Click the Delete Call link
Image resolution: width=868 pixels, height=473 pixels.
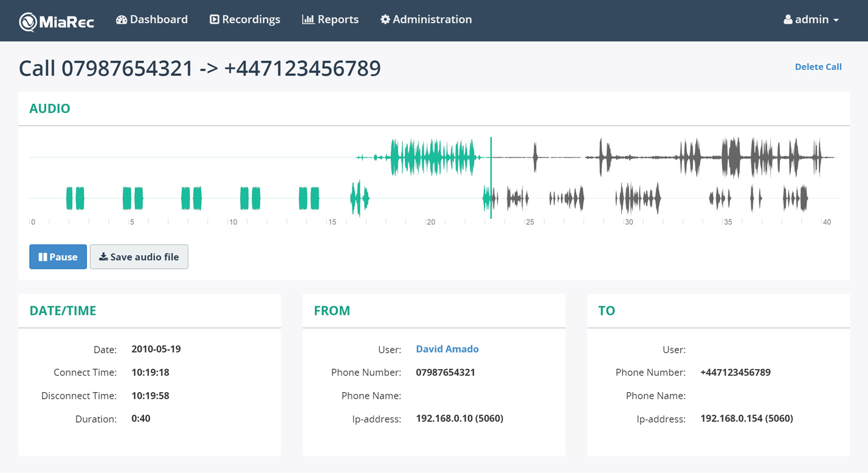[x=818, y=66]
